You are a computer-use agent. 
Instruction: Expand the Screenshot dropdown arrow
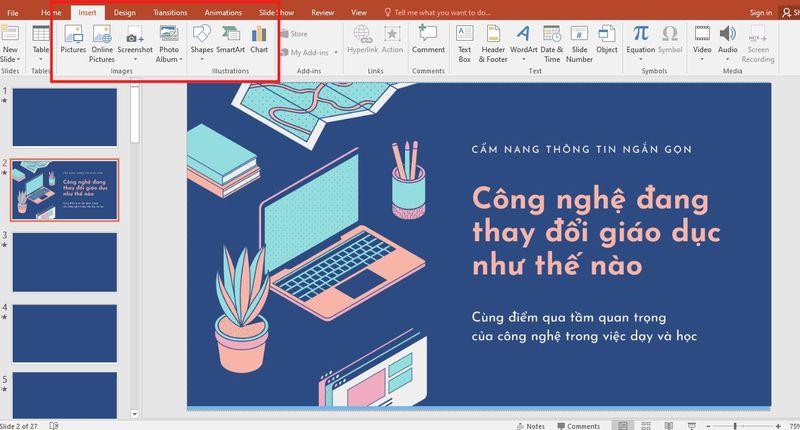tap(135, 60)
